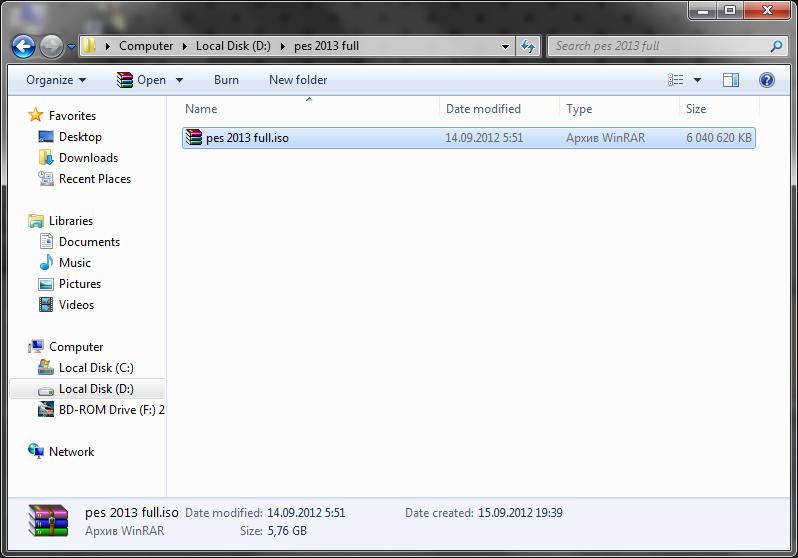The image size is (798, 558).
Task: Click the WinRAR icon of pes 2013 full.iso
Action: tap(193, 137)
